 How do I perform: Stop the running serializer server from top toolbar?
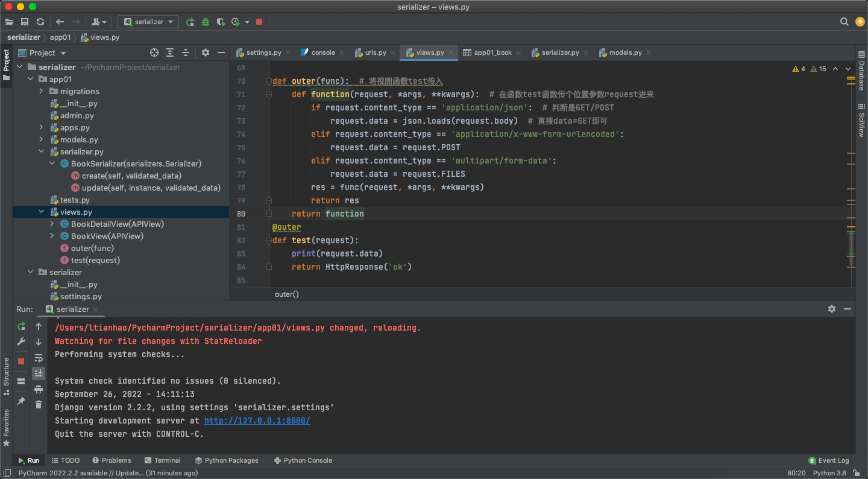pos(259,22)
